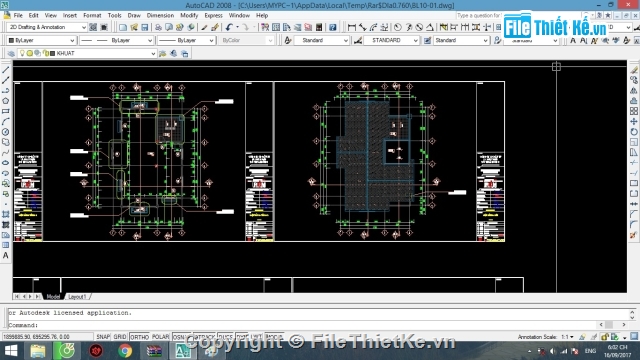Toggle POLAR tracking in status bar

pyautogui.click(x=160, y=337)
